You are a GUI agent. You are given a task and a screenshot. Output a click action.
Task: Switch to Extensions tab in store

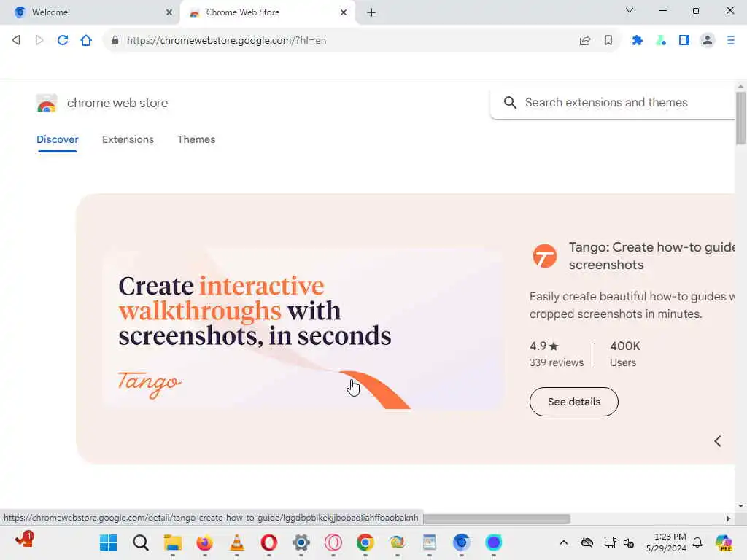128,139
